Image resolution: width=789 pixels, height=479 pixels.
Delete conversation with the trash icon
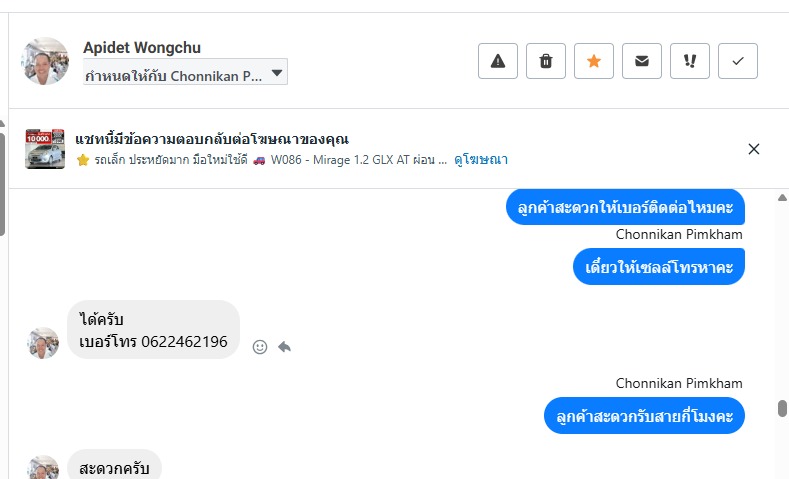(x=546, y=61)
